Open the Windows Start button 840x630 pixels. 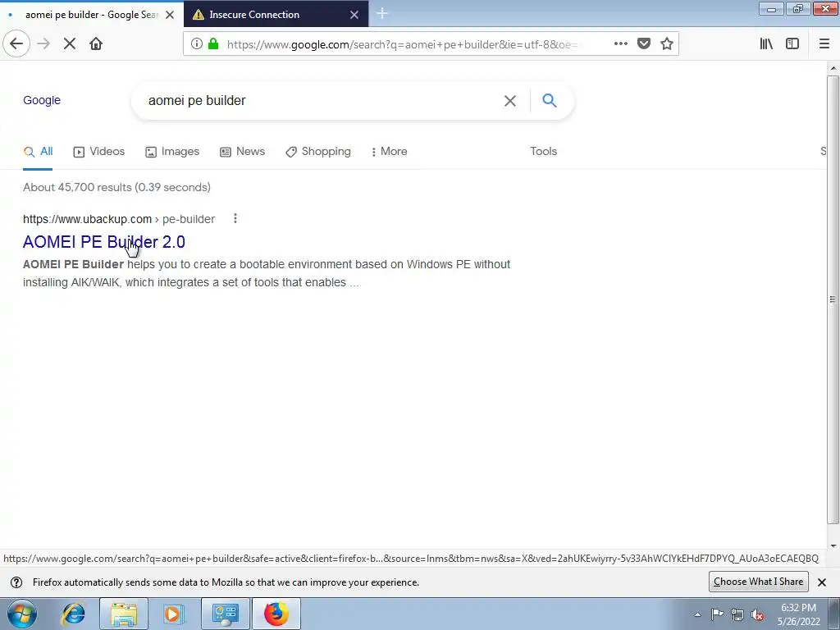[22, 614]
